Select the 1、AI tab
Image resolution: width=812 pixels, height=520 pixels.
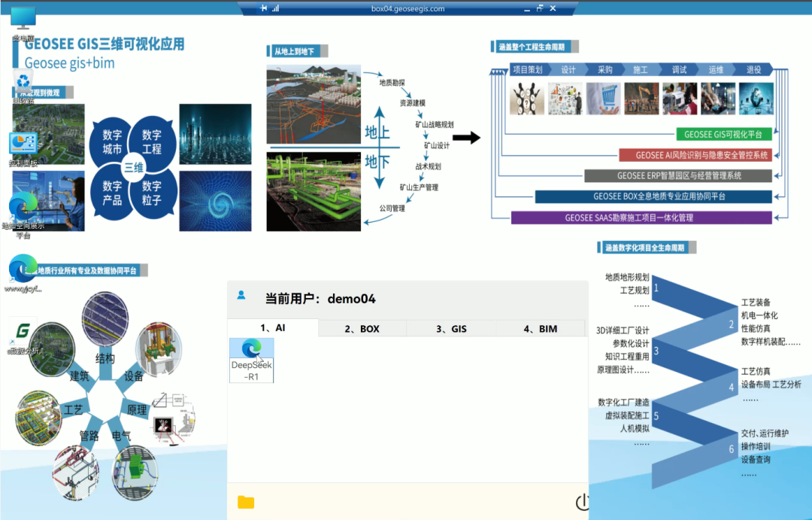(273, 329)
